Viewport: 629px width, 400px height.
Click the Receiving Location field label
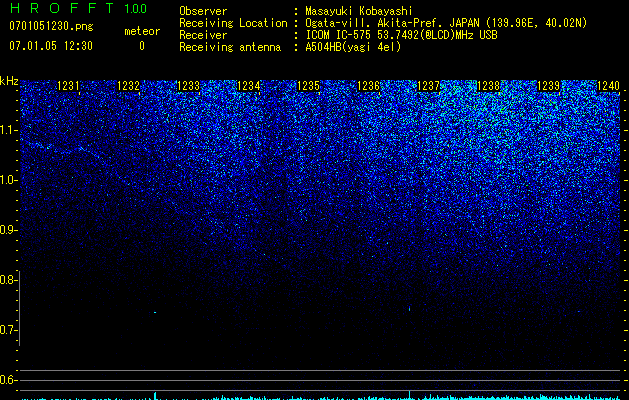coord(233,23)
